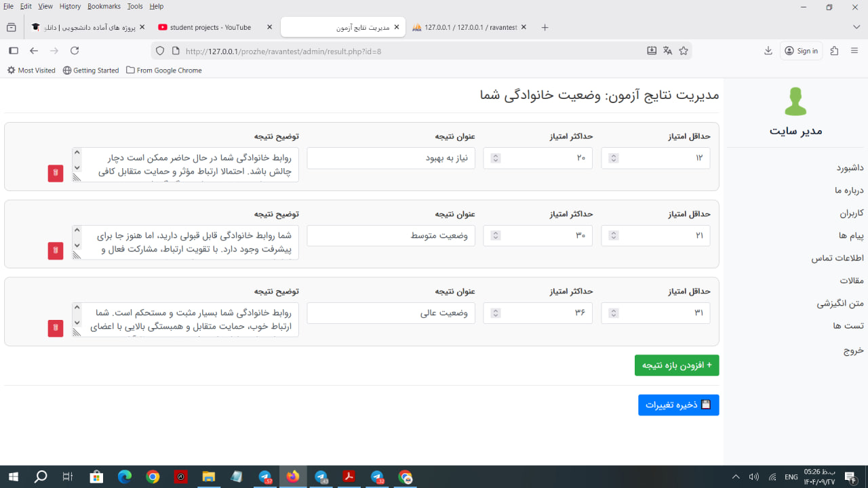Open the History menu
This screenshot has width=868, height=488.
[x=70, y=6]
